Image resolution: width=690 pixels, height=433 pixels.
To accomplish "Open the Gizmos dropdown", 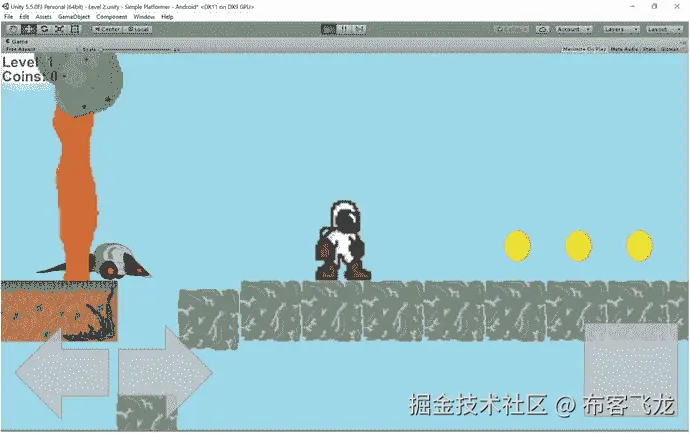I will tap(672, 49).
